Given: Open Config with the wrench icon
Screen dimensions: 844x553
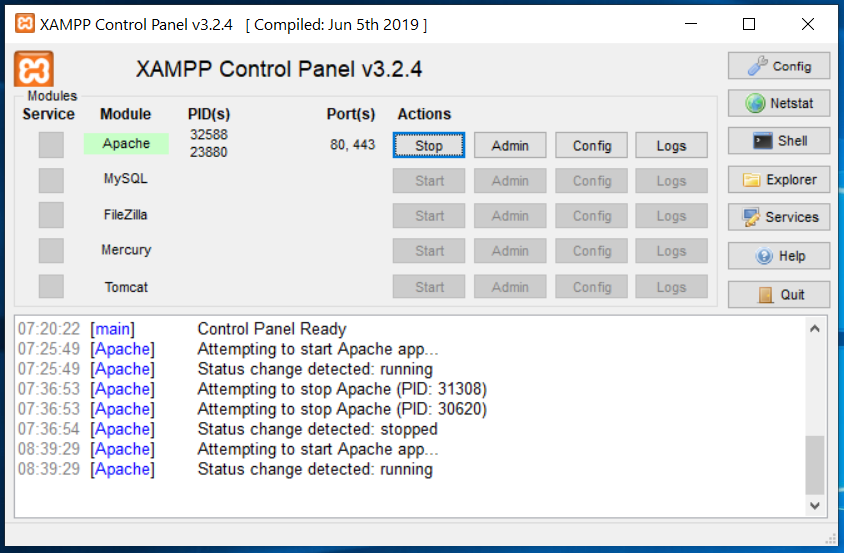Looking at the screenshot, I should (779, 66).
